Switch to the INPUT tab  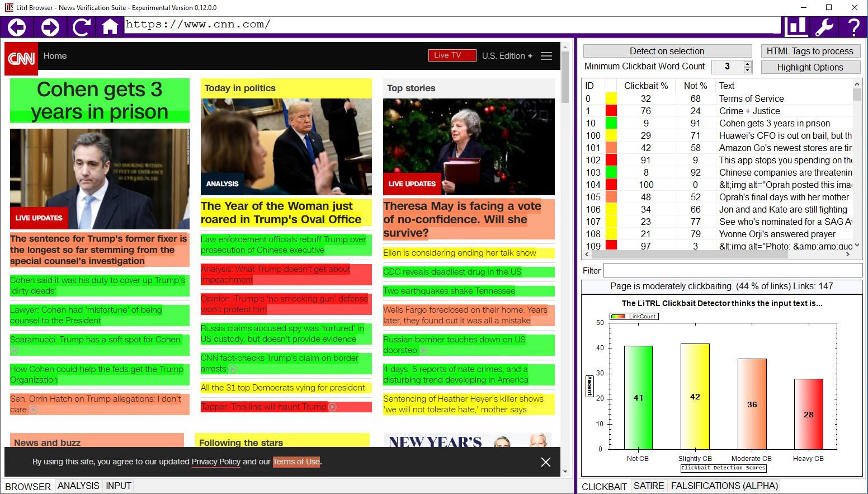tap(119, 486)
